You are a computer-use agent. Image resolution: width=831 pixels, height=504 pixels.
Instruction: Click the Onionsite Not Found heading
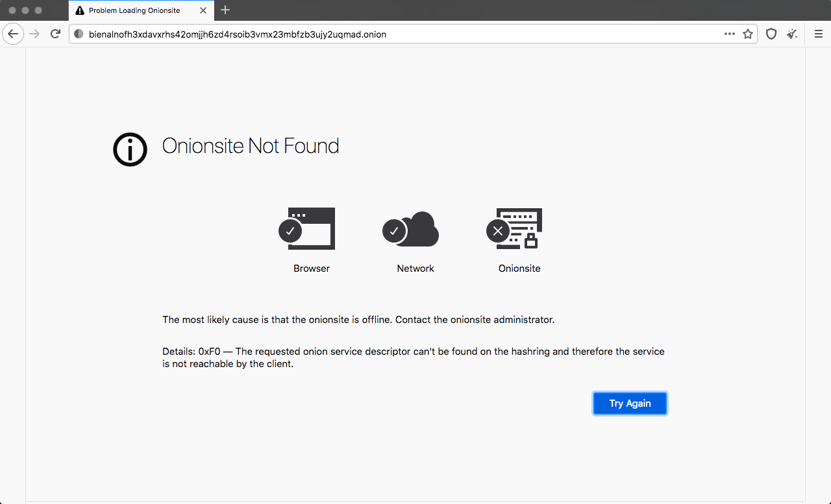[x=251, y=146]
